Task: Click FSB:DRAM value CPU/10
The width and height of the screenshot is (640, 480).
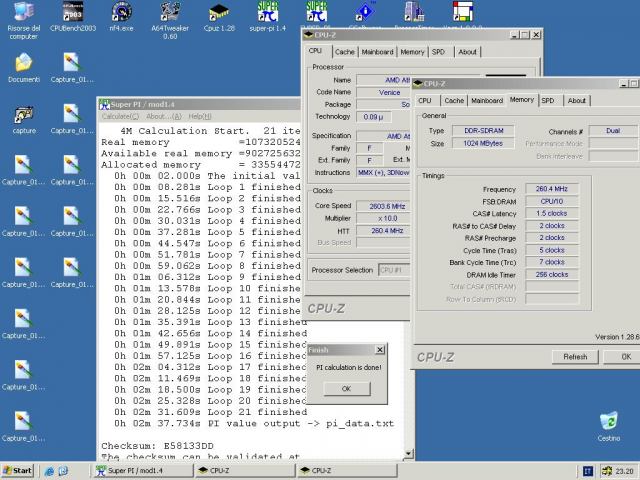Action: (x=552, y=201)
